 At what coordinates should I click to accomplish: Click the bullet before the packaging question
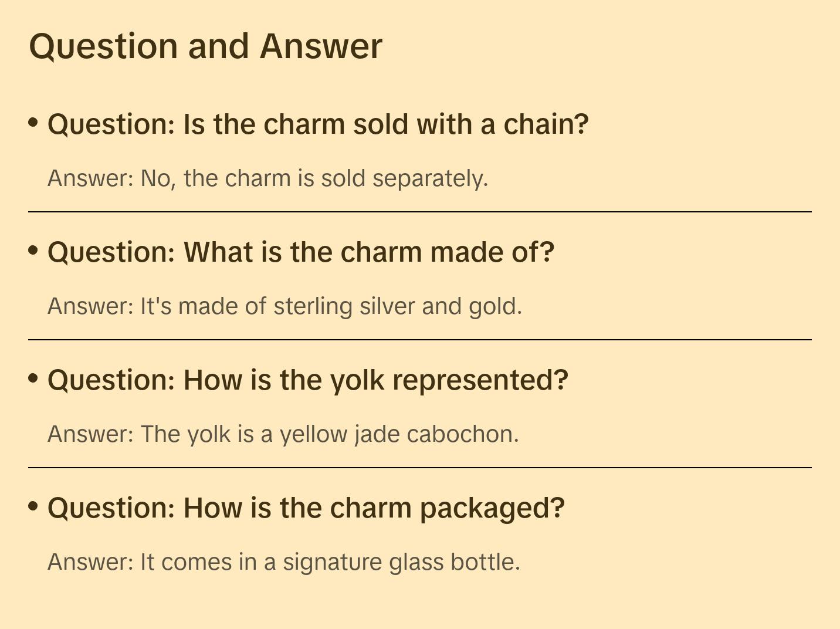(x=33, y=506)
